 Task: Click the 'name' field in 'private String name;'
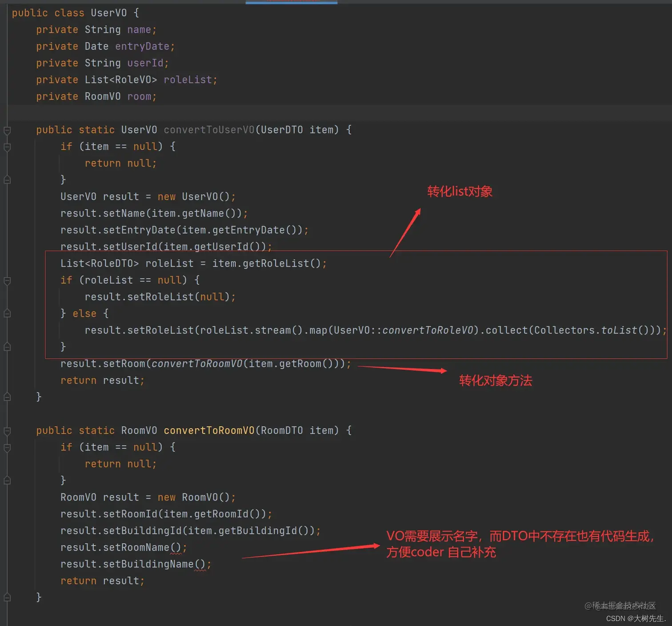pos(139,30)
